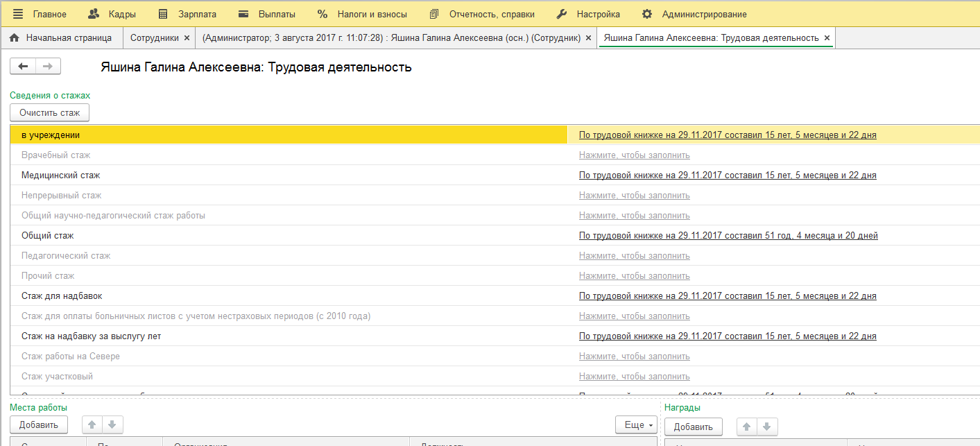
Task: Open Общий стаж record link
Action: coord(728,236)
